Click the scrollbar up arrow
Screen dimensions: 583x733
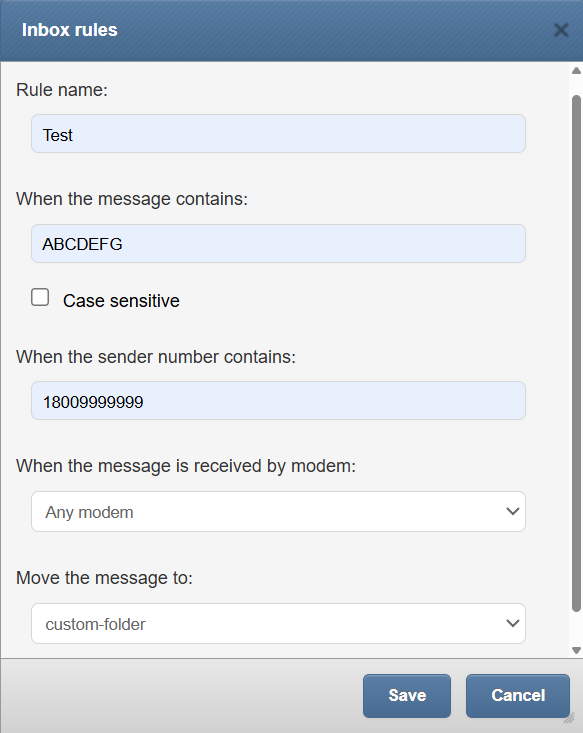pyautogui.click(x=576, y=71)
